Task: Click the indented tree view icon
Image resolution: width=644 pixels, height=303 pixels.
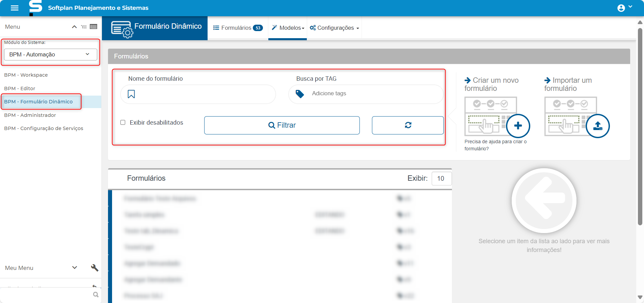Action: pos(84,27)
